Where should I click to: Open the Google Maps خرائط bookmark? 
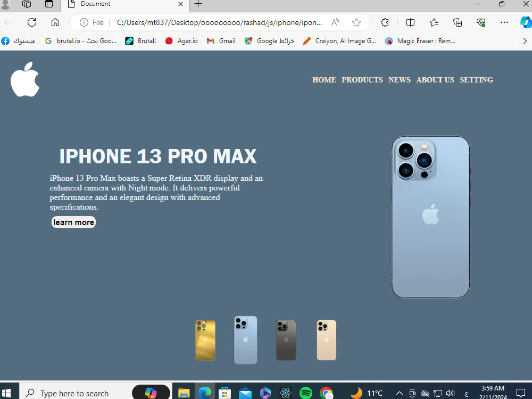pos(269,41)
